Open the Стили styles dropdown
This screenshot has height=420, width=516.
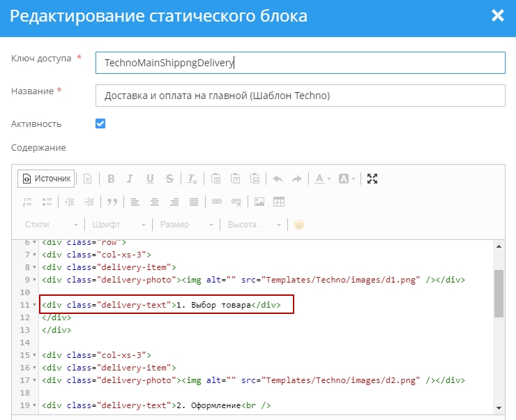point(52,225)
